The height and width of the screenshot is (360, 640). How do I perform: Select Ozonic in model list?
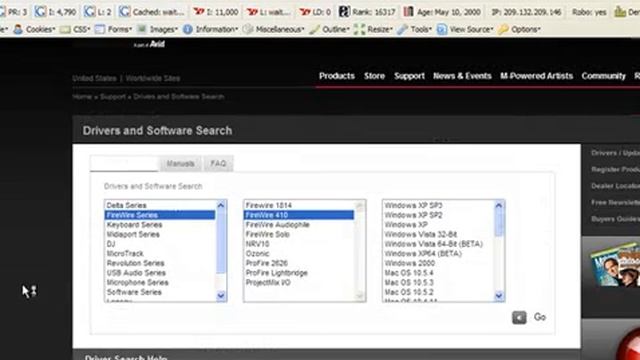299,253
